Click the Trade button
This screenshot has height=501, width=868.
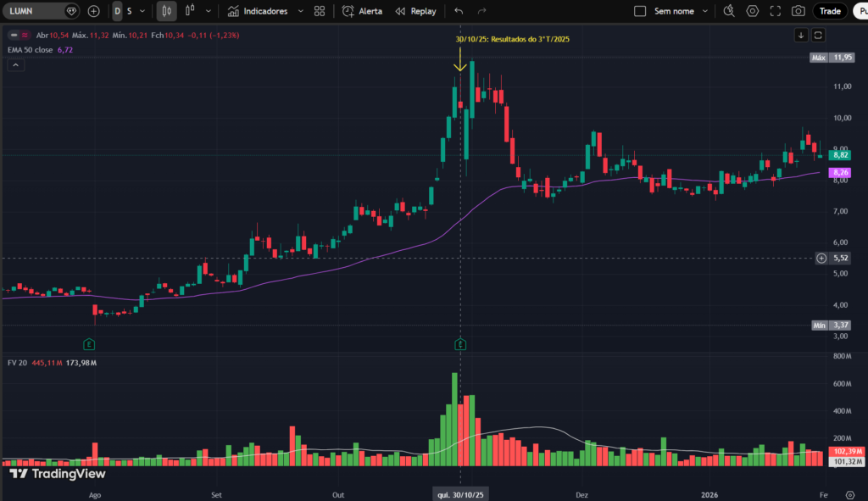[x=829, y=11]
